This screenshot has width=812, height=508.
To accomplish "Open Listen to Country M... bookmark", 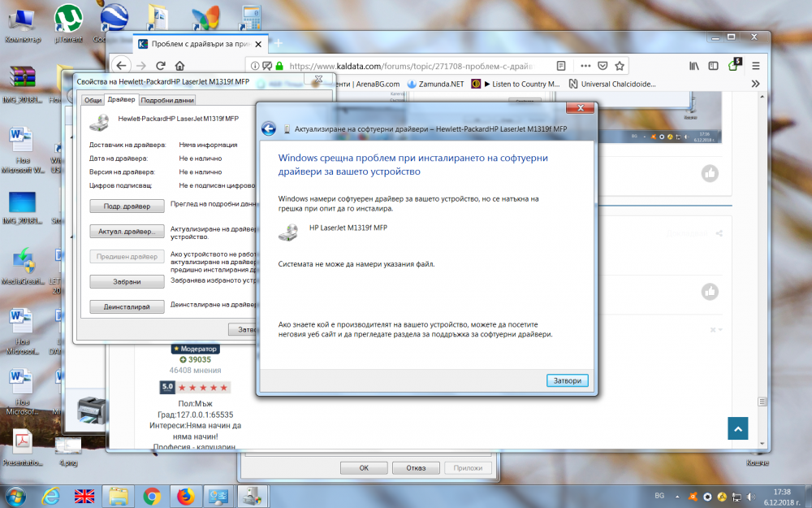I will tap(516, 84).
